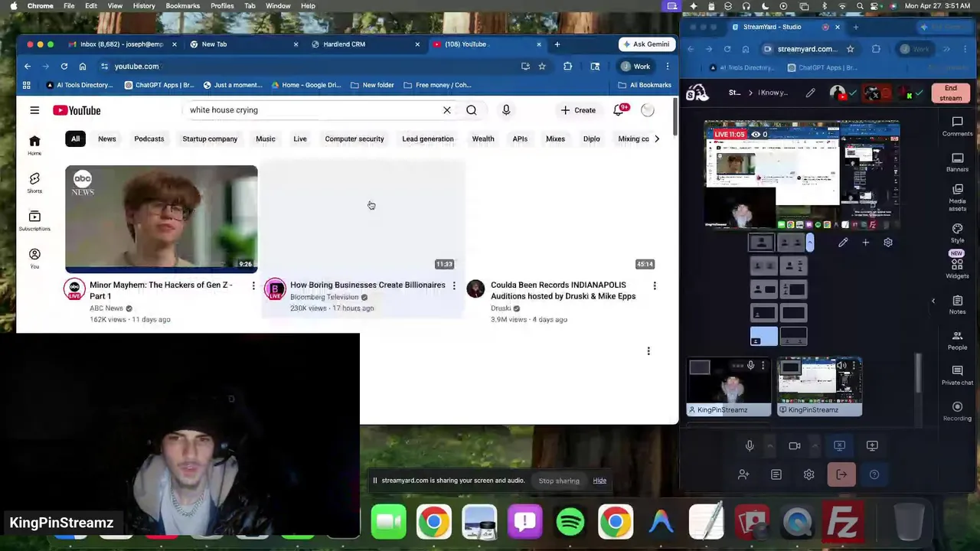This screenshot has height=551, width=980.
Task: Open Work profile menu in Chrome
Action: 635,67
